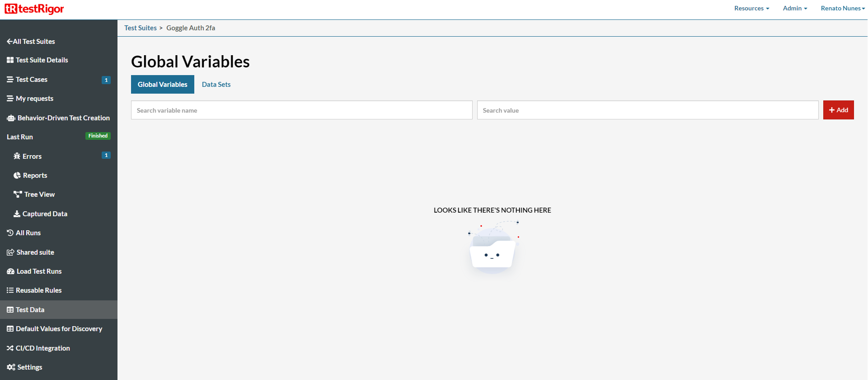
Task: Follow the Test Suites breadcrumb link
Action: (141, 28)
